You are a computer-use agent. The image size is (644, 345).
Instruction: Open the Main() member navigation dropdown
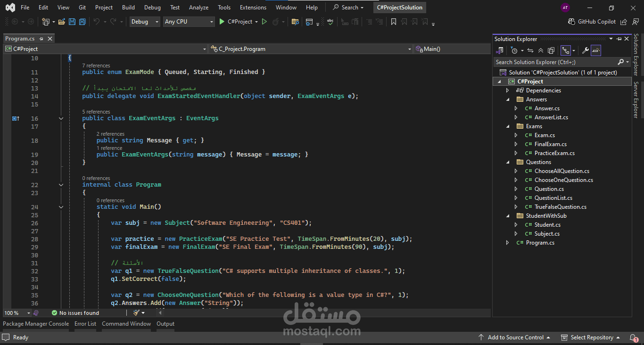[x=453, y=49]
